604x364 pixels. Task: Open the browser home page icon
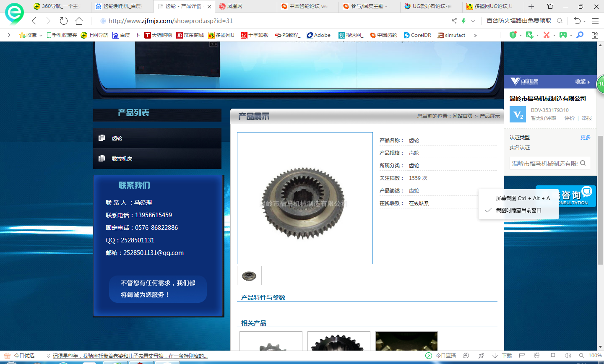[79, 21]
